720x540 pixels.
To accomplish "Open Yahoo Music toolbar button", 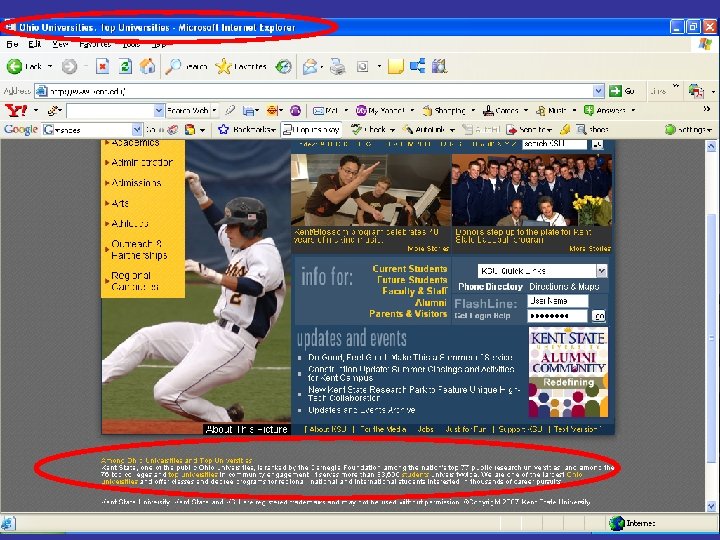I will click(x=551, y=111).
